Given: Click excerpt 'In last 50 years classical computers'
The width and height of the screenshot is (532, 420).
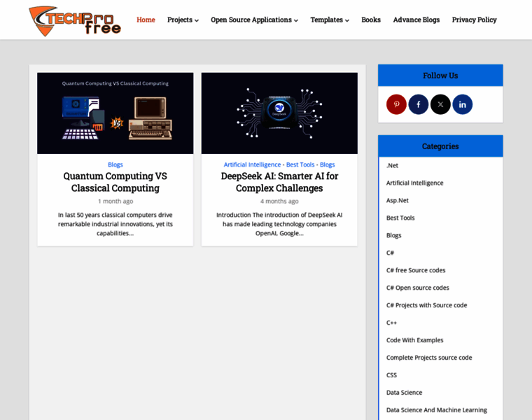Looking at the screenshot, I should [x=115, y=224].
